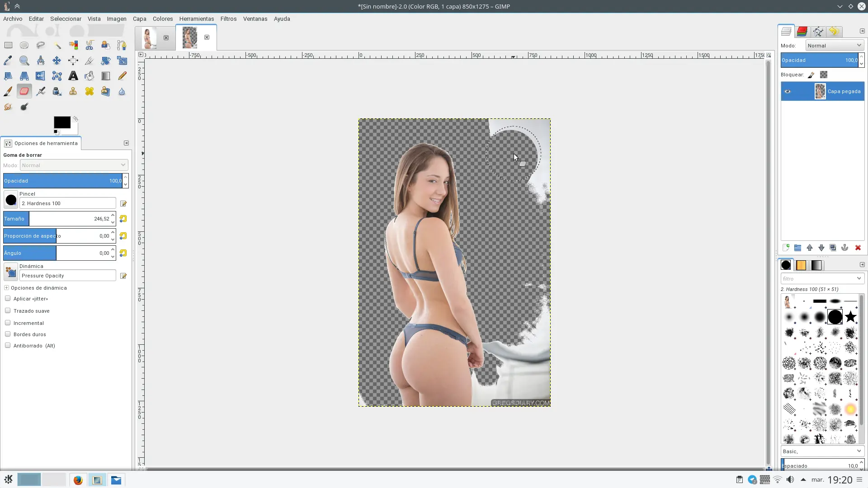868x488 pixels.
Task: Edit the Hardness 100 brush
Action: tap(123, 203)
